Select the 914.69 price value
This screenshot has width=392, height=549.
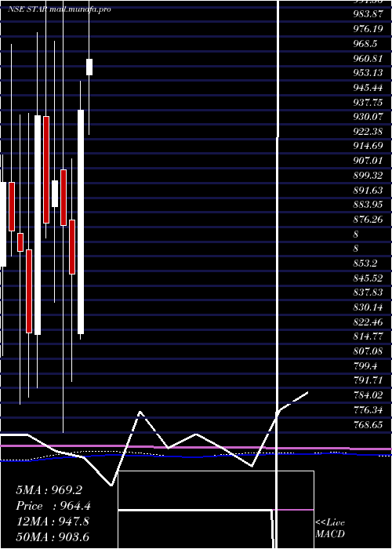click(x=368, y=146)
